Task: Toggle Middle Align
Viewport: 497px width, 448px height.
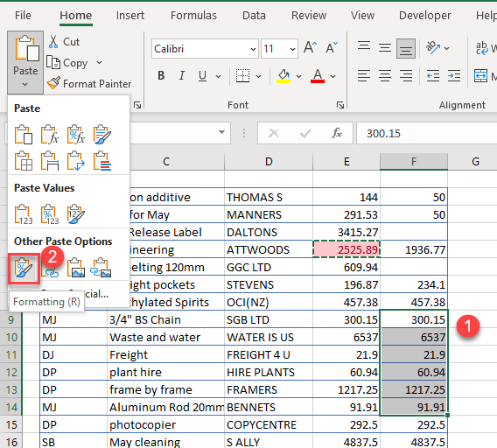Action: 385,48
